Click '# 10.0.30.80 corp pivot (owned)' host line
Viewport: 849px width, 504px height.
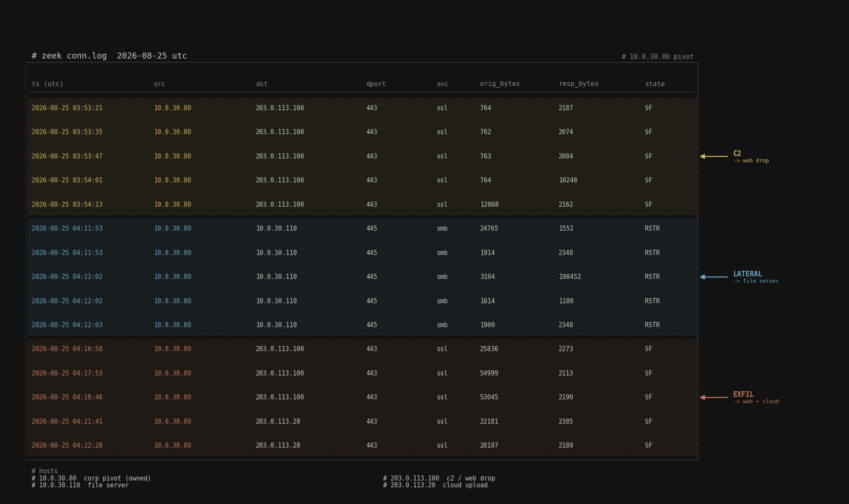coord(91,478)
